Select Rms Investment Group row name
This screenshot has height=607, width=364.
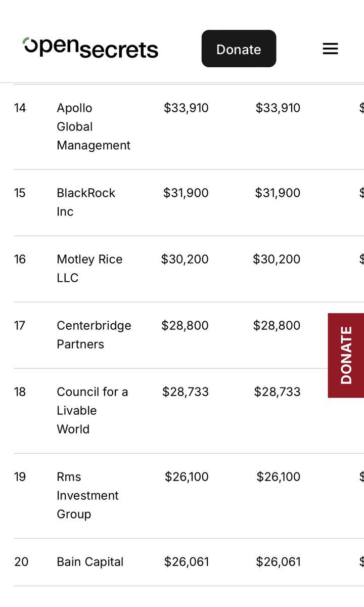coord(87,495)
